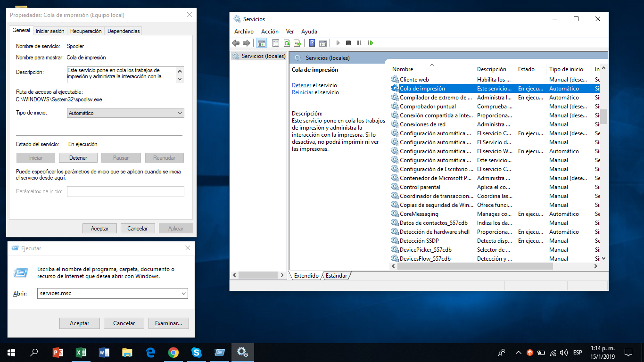Image resolution: width=644 pixels, height=362 pixels.
Task: Click the Properties toolbar icon in Servicios
Action: coord(276,43)
